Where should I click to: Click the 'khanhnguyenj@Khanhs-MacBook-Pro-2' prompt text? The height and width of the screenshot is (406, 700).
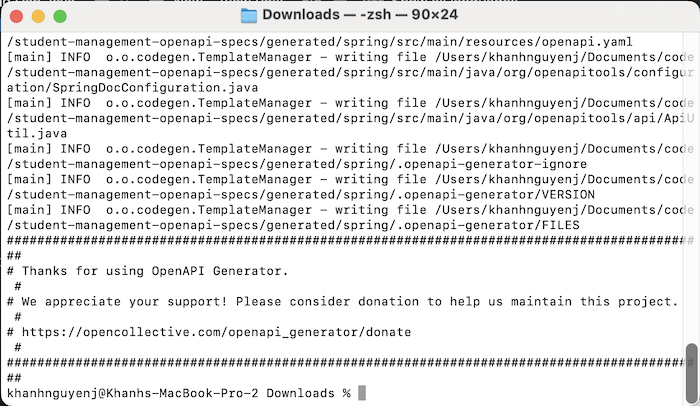point(133,393)
